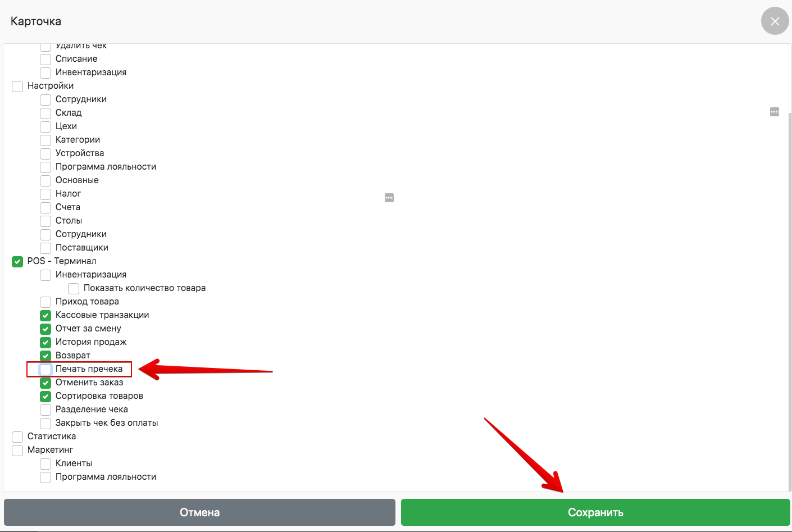Close the Карточка dialog with the X icon
Viewport: 792px width, 532px height.
coord(775,21)
